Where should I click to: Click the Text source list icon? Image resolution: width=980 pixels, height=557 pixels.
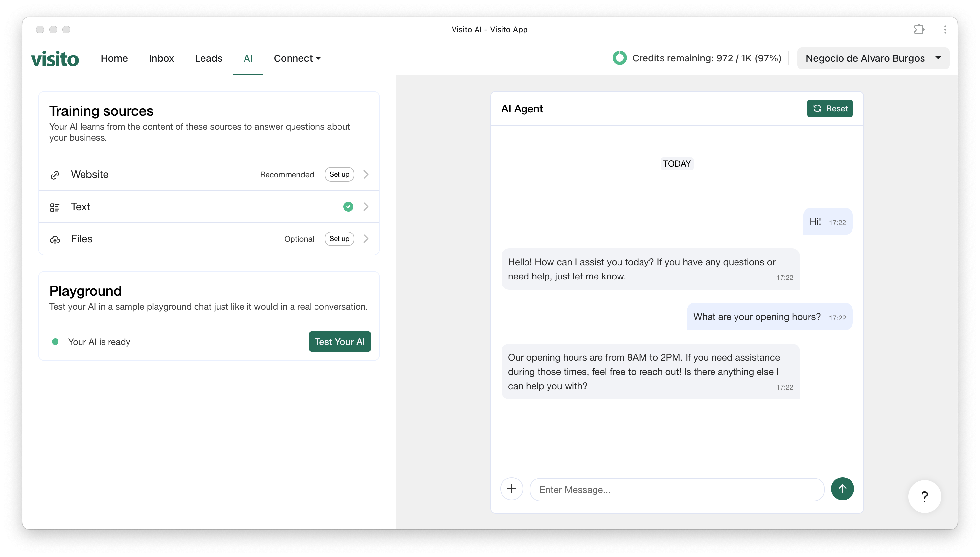pyautogui.click(x=55, y=207)
